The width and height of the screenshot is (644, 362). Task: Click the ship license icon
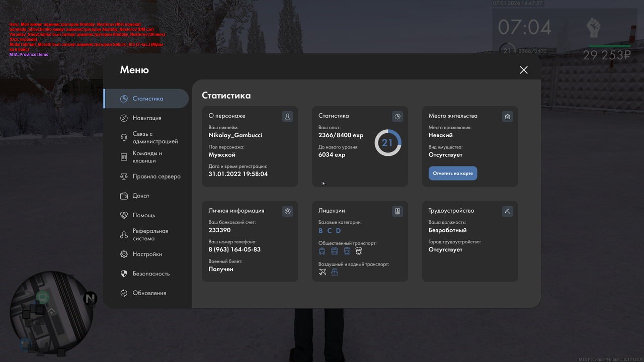335,272
